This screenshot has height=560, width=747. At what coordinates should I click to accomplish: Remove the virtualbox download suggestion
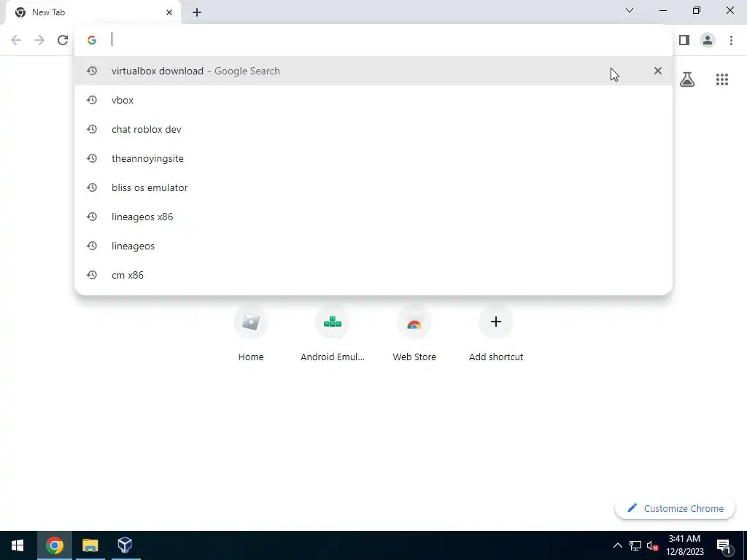tap(658, 71)
